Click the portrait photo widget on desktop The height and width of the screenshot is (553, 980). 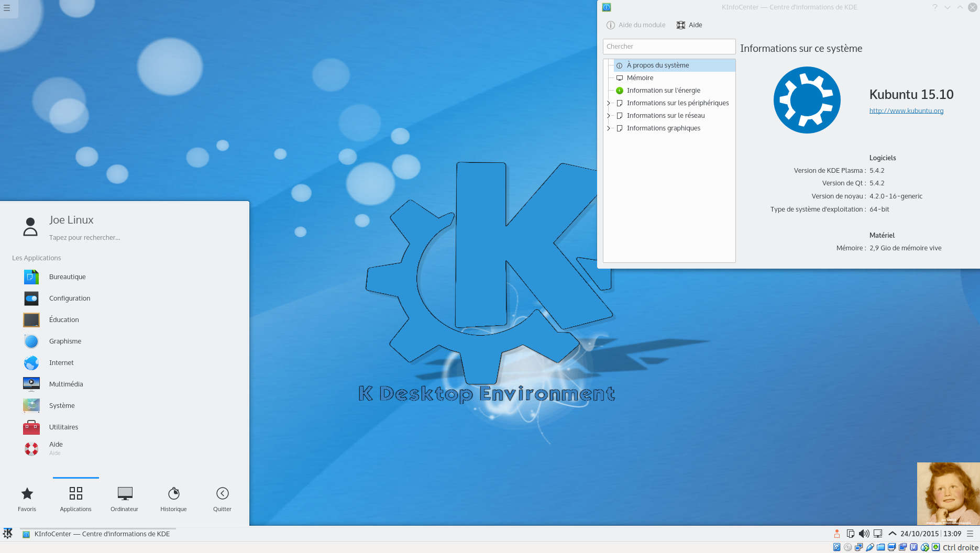[x=948, y=494]
